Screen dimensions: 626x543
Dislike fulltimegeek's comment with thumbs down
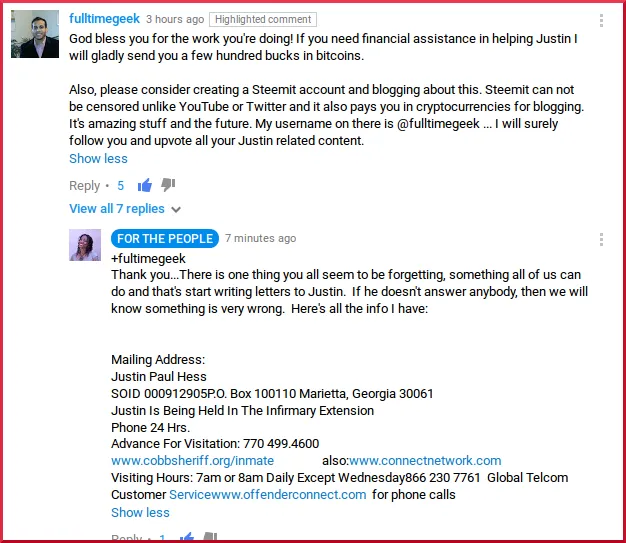(168, 185)
